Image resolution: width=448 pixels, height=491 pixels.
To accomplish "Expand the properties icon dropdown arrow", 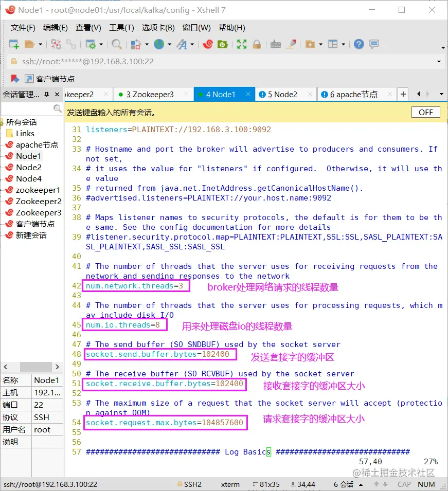I will pos(101,44).
